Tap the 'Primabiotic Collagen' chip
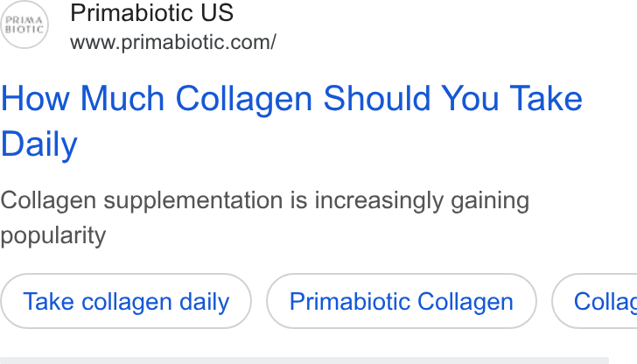The width and height of the screenshot is (637, 364). tap(402, 301)
